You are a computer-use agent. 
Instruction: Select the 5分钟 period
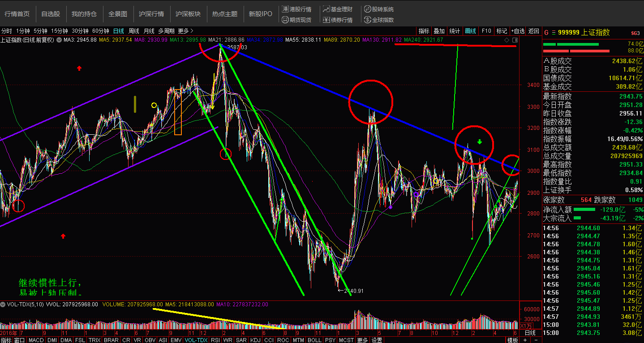coord(40,31)
